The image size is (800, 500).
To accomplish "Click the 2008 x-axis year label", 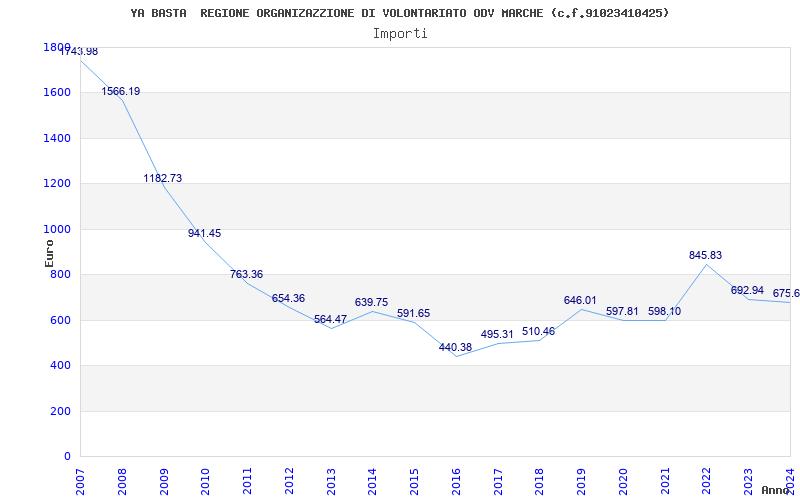I will point(122,481).
